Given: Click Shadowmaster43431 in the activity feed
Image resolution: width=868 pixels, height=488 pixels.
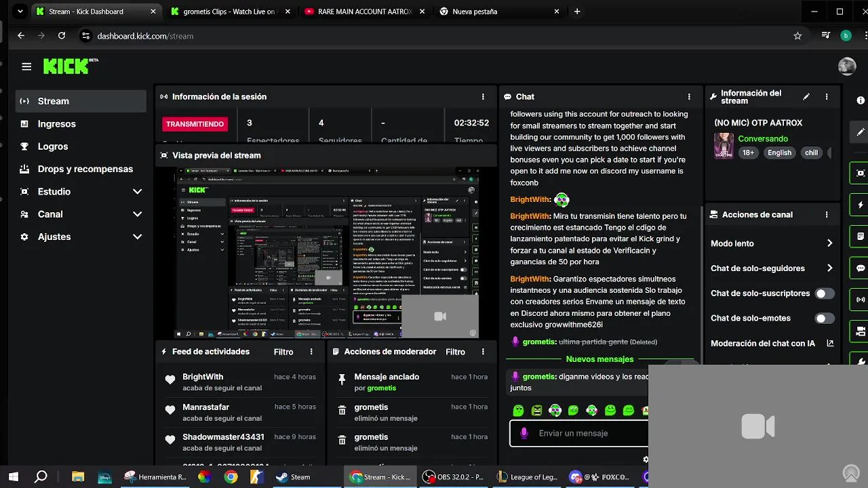Looking at the screenshot, I should click(223, 437).
